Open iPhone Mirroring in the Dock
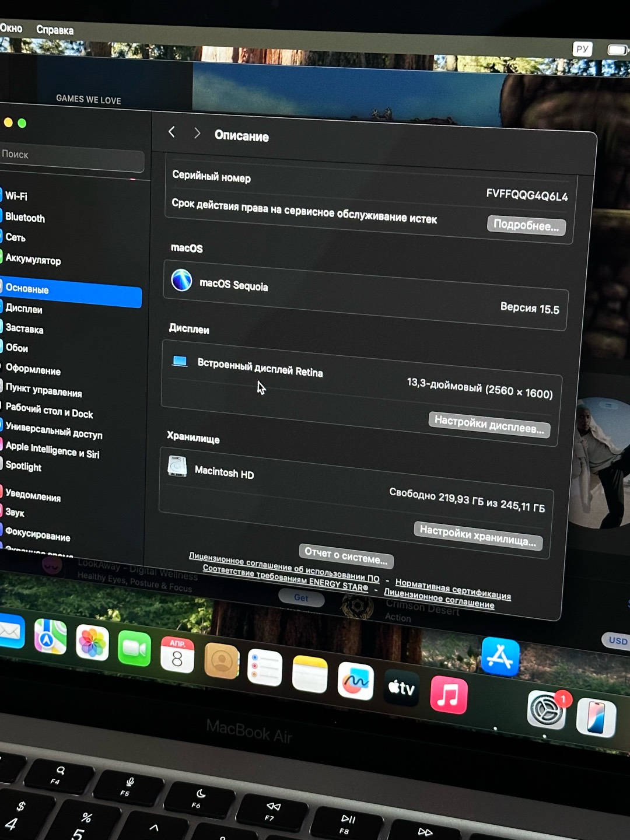The width and height of the screenshot is (630, 840). pyautogui.click(x=596, y=717)
